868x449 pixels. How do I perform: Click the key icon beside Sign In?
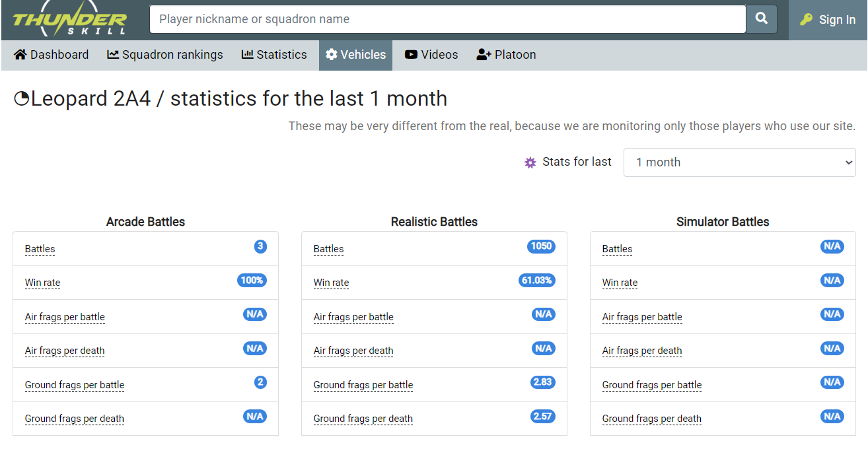pos(806,20)
